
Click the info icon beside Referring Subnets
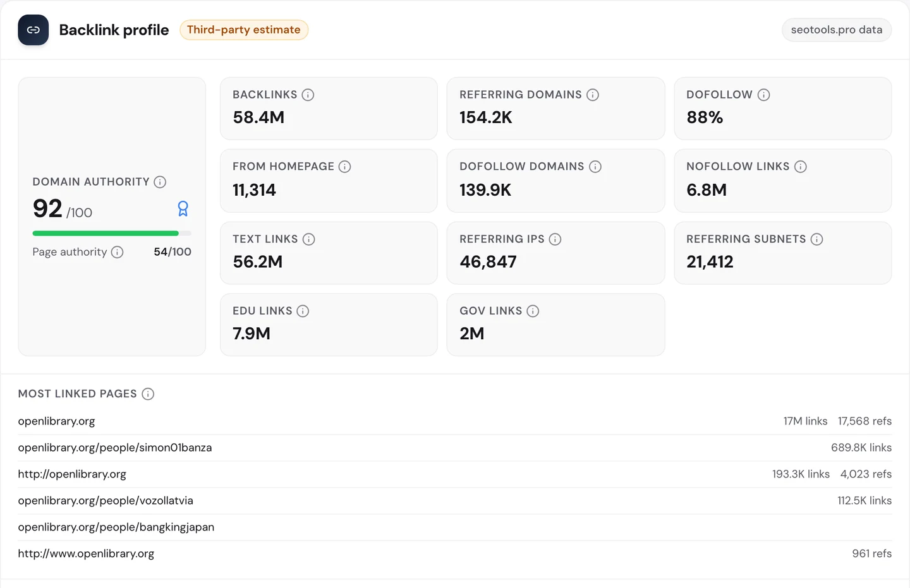coord(817,239)
